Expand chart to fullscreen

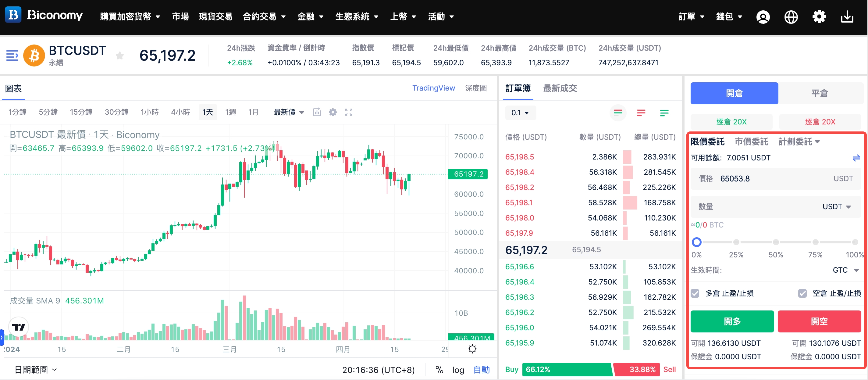348,112
